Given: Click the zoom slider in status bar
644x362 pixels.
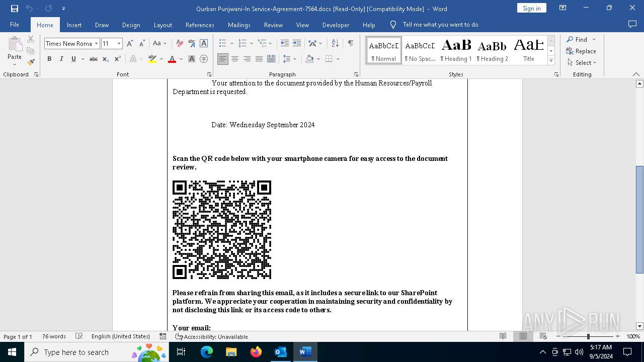Looking at the screenshot, I should (588, 336).
